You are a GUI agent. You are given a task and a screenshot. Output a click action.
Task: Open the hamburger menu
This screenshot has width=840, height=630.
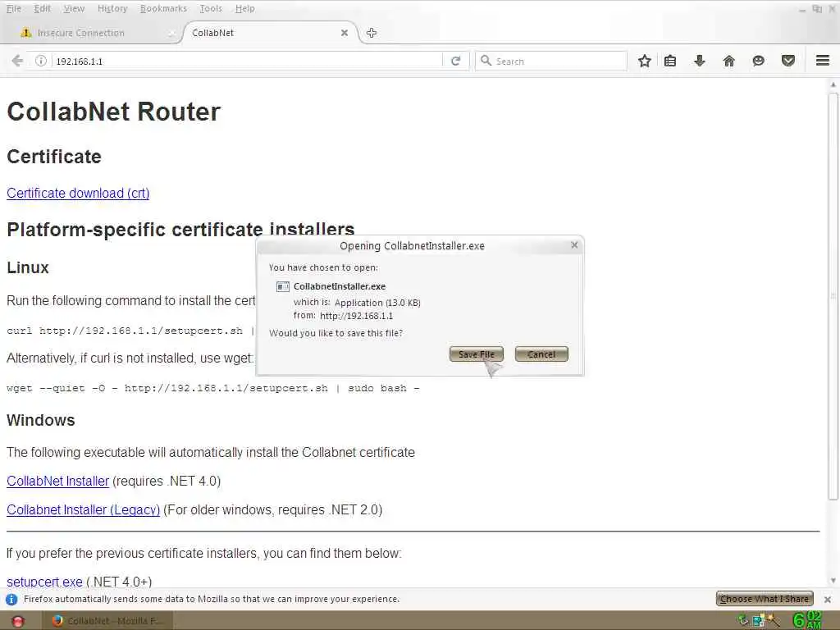823,61
